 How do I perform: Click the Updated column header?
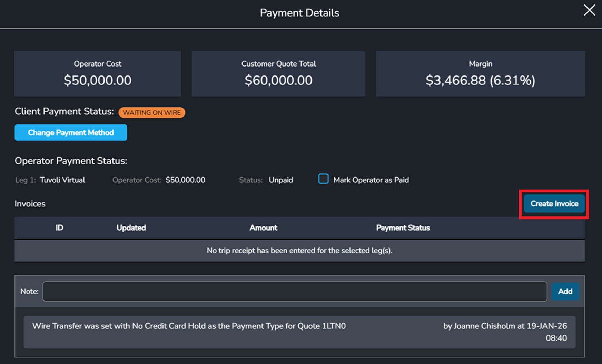click(131, 228)
